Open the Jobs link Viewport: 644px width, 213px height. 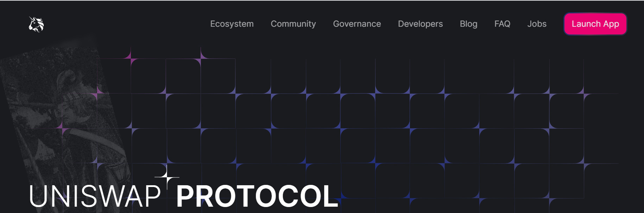537,24
